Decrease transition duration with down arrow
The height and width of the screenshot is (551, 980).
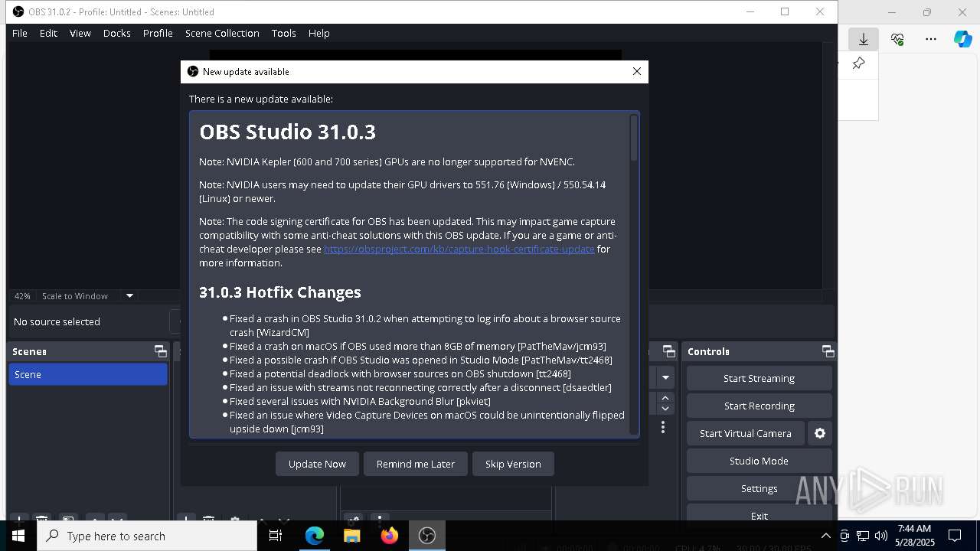pyautogui.click(x=665, y=409)
